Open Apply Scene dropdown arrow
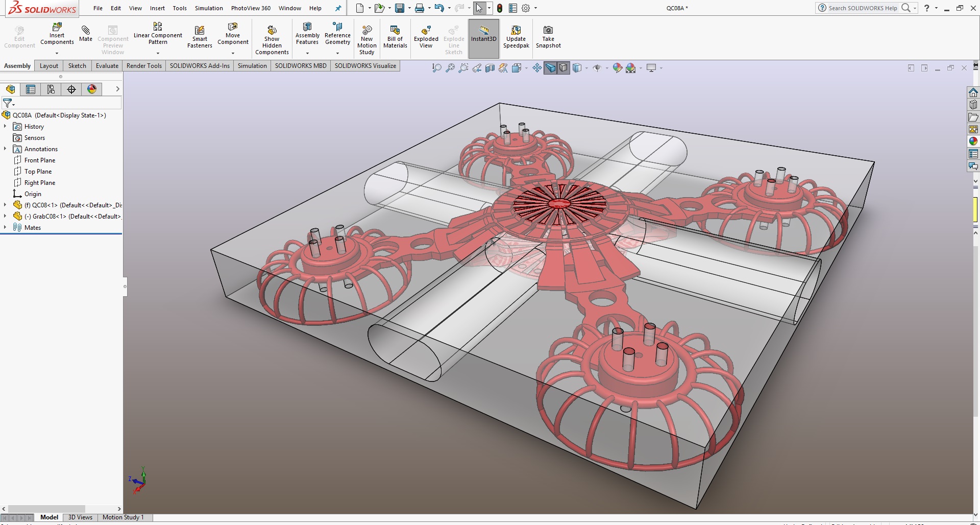This screenshot has height=525, width=980. (641, 68)
